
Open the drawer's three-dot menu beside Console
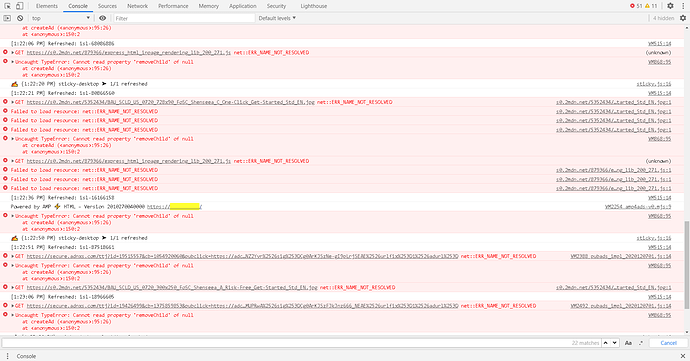click(x=7, y=356)
